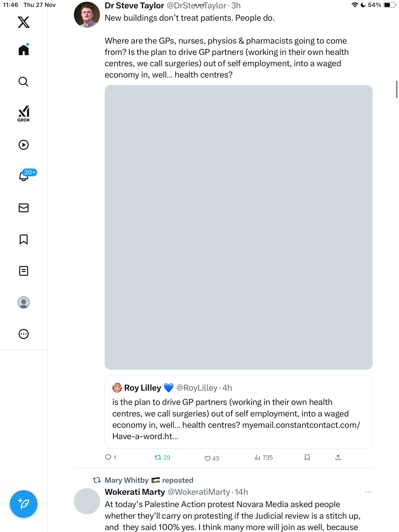Open your profile avatar in sidebar
The height and width of the screenshot is (532, 399).
click(x=24, y=302)
